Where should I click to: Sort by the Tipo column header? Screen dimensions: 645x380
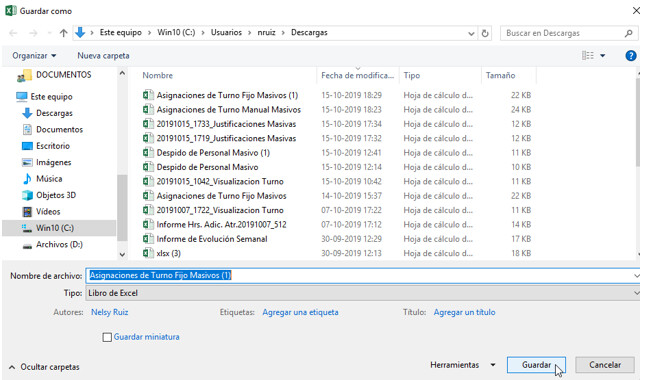point(412,76)
